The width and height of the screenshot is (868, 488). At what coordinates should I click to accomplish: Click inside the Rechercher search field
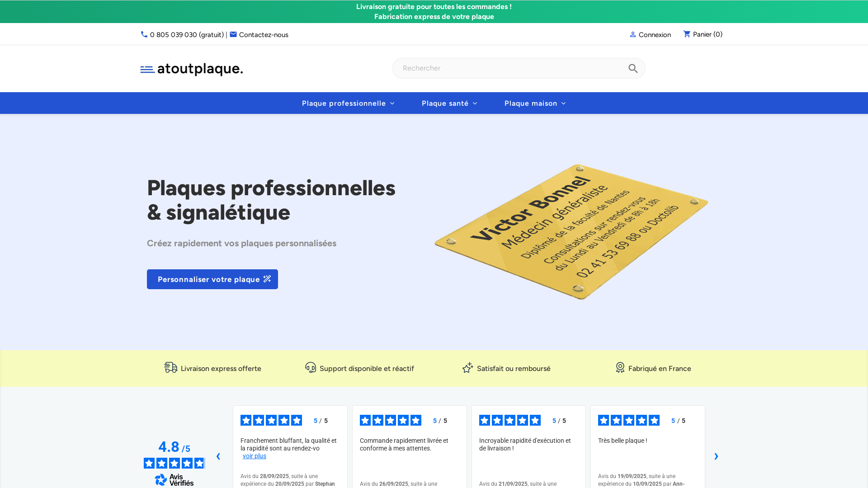point(497,68)
